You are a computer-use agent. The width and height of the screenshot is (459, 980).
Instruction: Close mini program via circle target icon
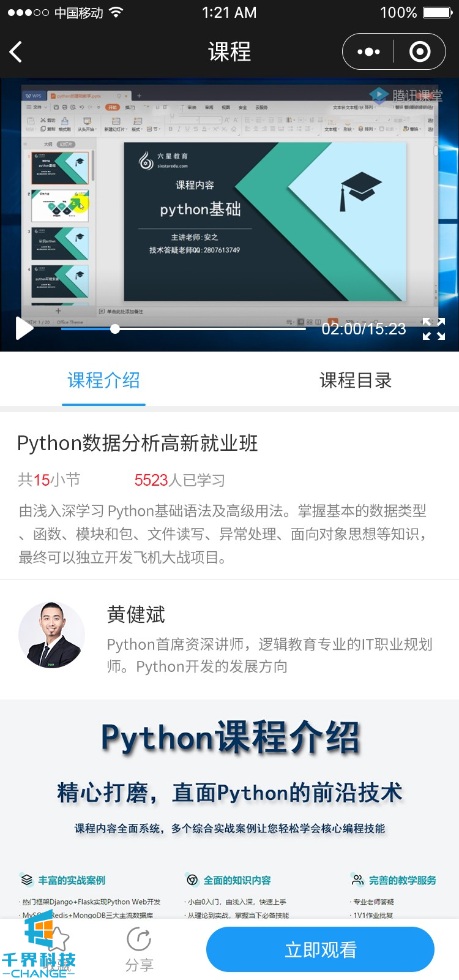click(420, 52)
